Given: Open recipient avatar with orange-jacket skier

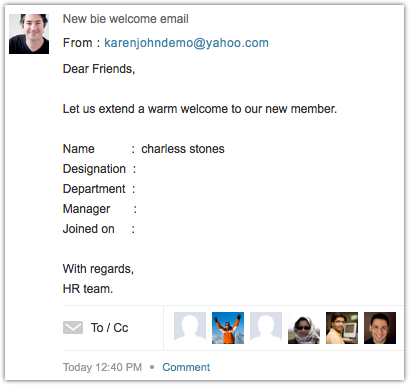Looking at the screenshot, I should click(x=228, y=328).
